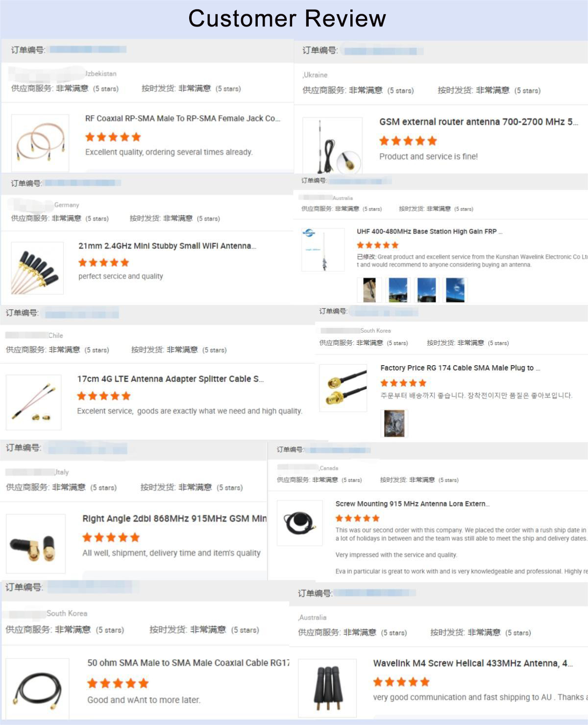
Task: Click the black screw mount antenna thumbnail
Action: 300,523
